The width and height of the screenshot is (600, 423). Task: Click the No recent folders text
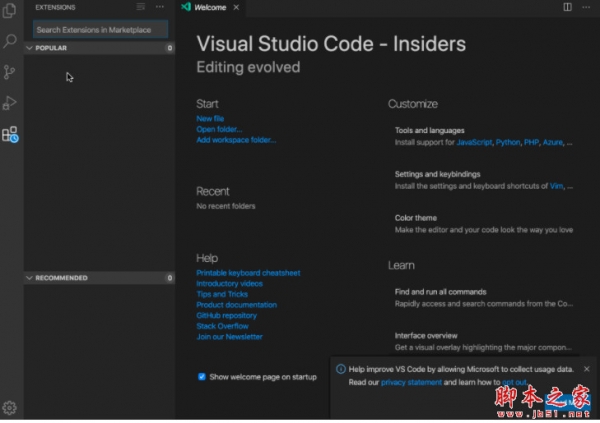pyautogui.click(x=226, y=206)
